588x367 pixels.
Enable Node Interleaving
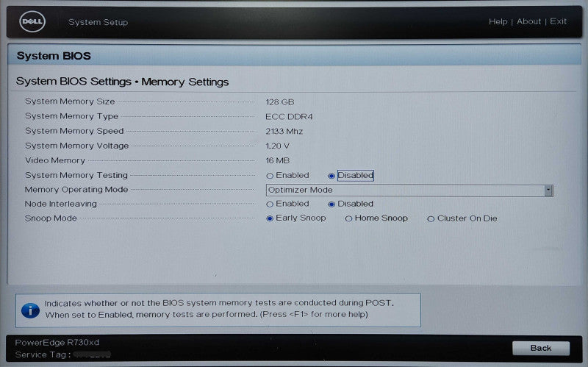[x=270, y=204]
